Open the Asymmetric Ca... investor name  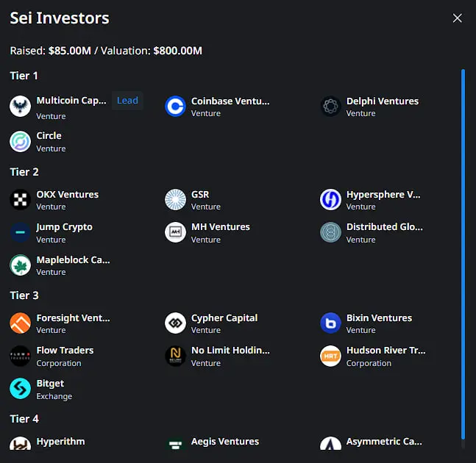(x=384, y=442)
